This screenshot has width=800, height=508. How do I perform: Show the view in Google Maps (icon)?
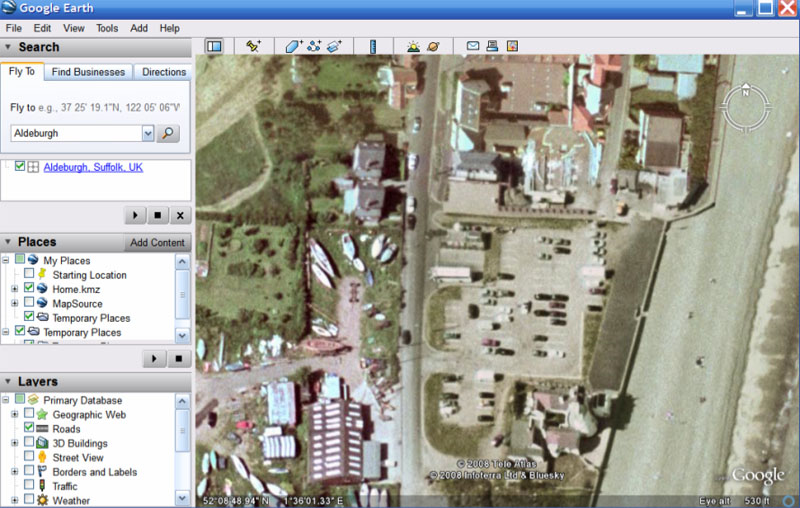(512, 46)
